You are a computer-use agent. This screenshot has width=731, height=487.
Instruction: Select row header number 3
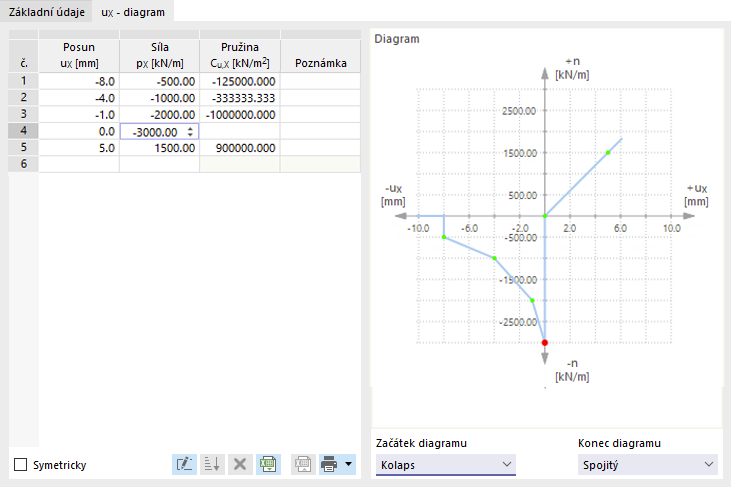point(23,115)
